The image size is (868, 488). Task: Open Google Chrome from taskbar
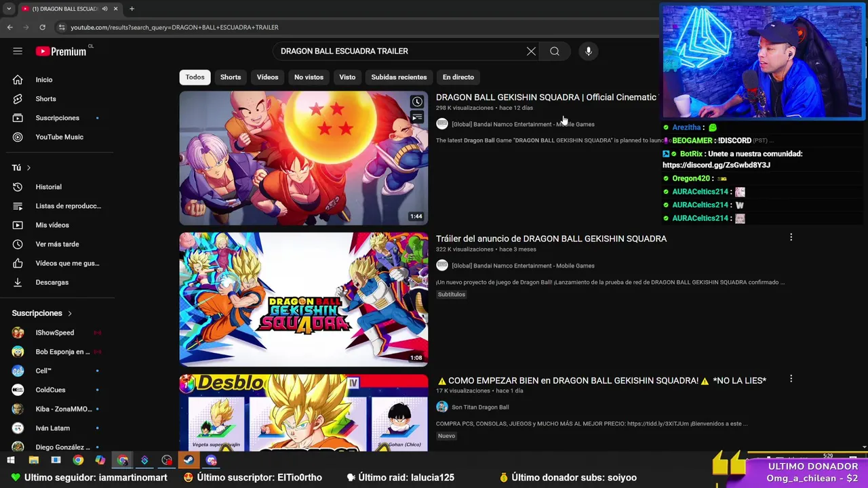point(78,460)
